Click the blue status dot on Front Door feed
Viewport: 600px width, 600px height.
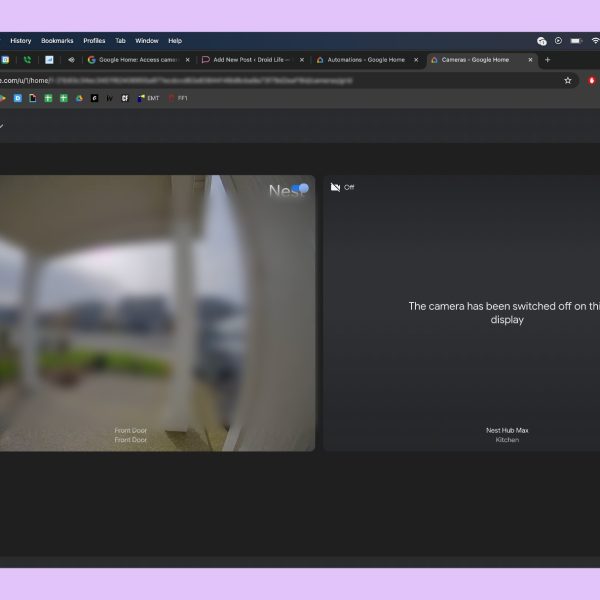[x=303, y=188]
